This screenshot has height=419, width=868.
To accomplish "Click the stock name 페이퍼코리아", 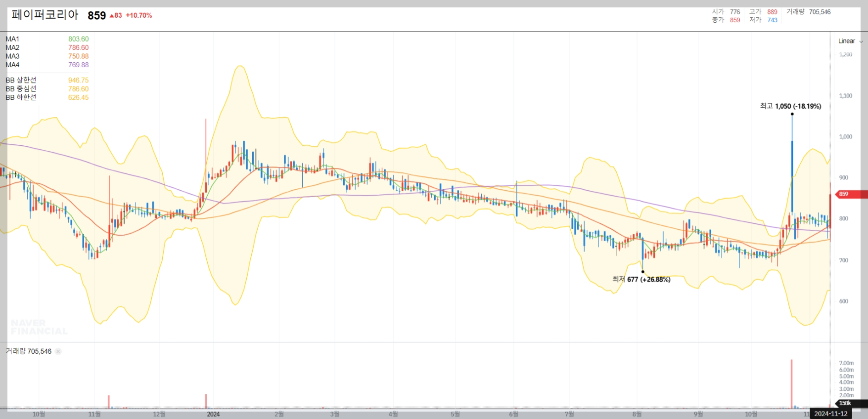I will pyautogui.click(x=45, y=15).
